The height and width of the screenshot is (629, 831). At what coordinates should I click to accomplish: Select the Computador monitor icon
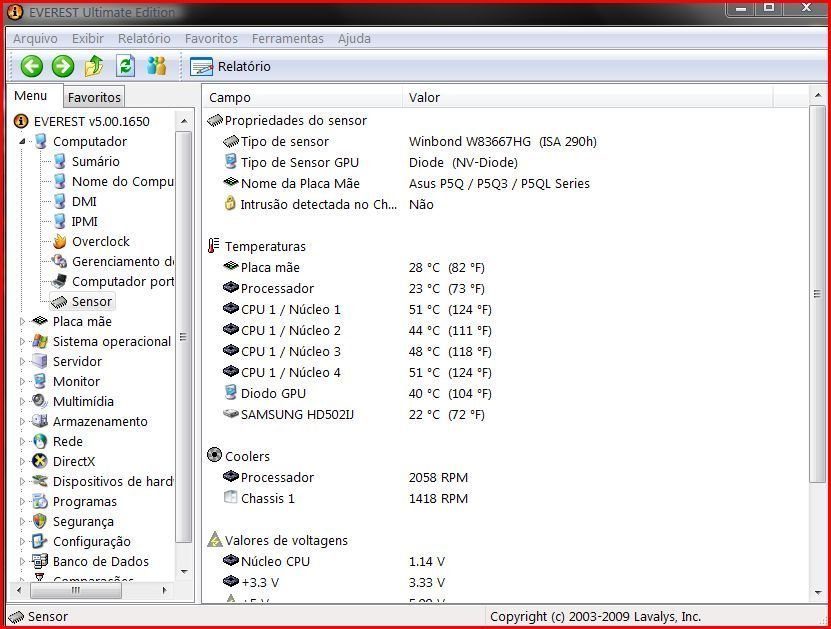tap(41, 141)
